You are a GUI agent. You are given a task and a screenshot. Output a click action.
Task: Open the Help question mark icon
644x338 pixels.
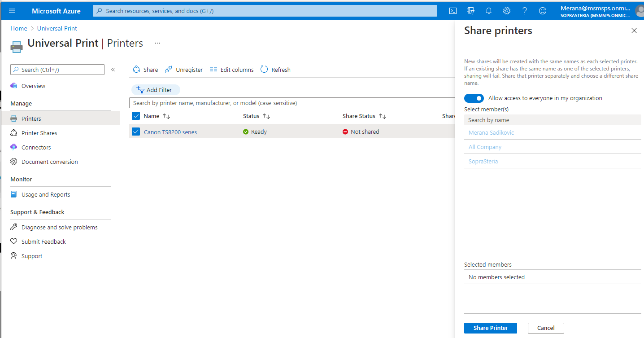[525, 11]
